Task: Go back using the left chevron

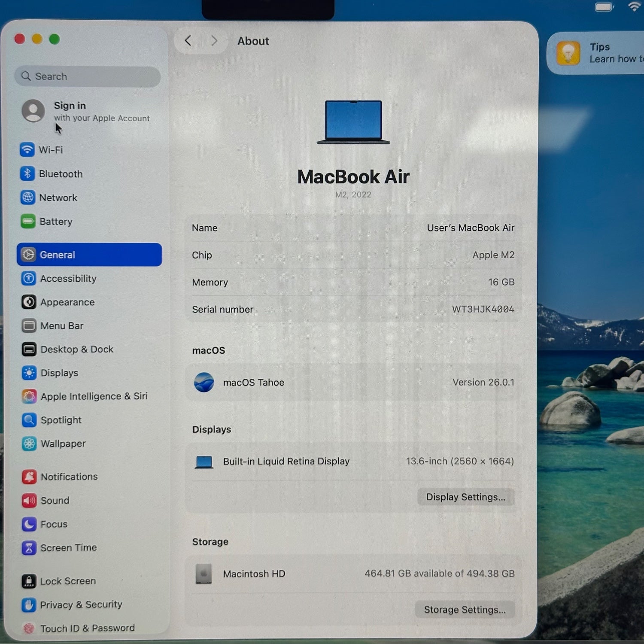Action: point(188,41)
